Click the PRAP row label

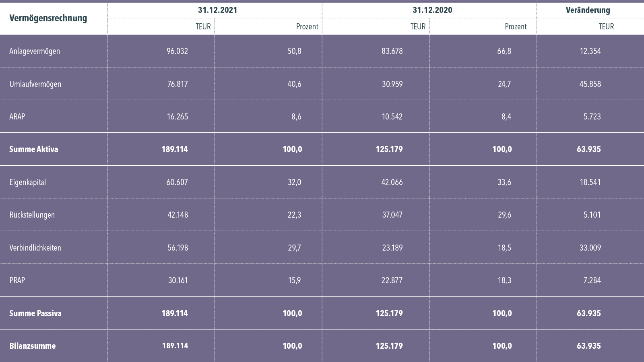pyautogui.click(x=17, y=280)
